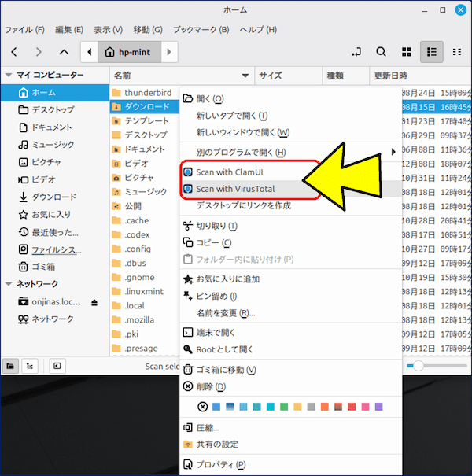Pick the purple folder color swatch
Viewport: 472px width, 476px height.
378,407
